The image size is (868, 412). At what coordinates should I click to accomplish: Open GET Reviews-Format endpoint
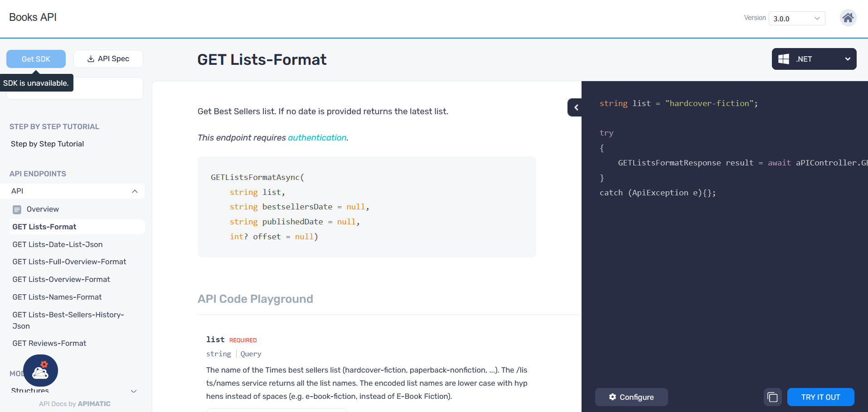[49, 343]
